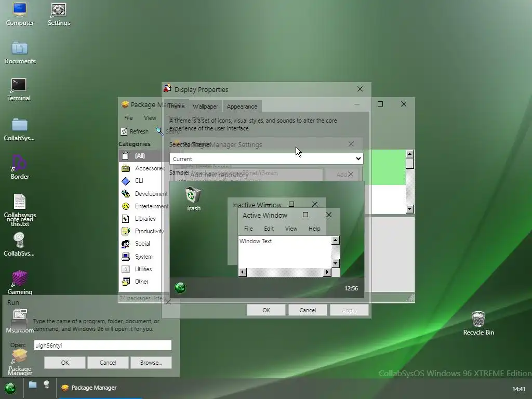
Task: Select the (All) category in Package Manager
Action: pos(139,156)
